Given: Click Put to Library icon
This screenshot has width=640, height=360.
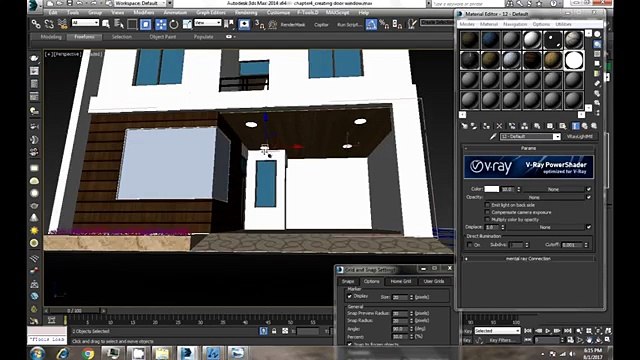Looking at the screenshot, I should tap(537, 126).
